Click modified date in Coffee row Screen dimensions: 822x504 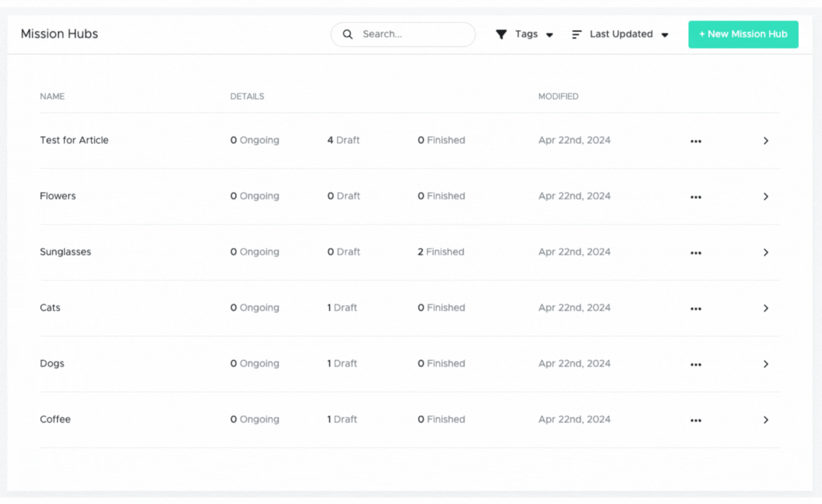tap(575, 419)
